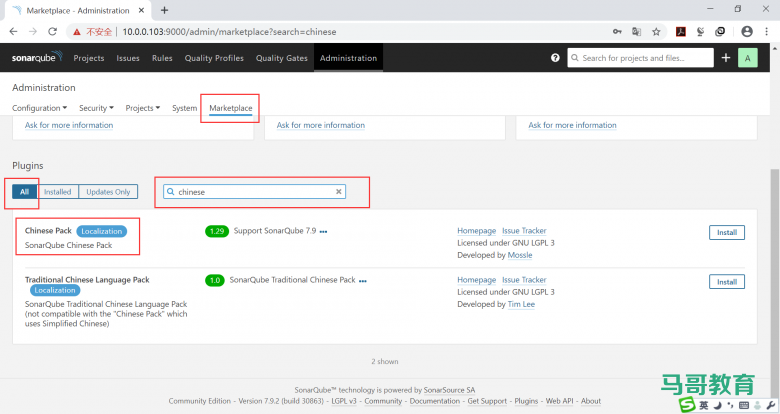Image resolution: width=780 pixels, height=414 pixels.
Task: Open Documentation footer link
Action: coord(435,401)
